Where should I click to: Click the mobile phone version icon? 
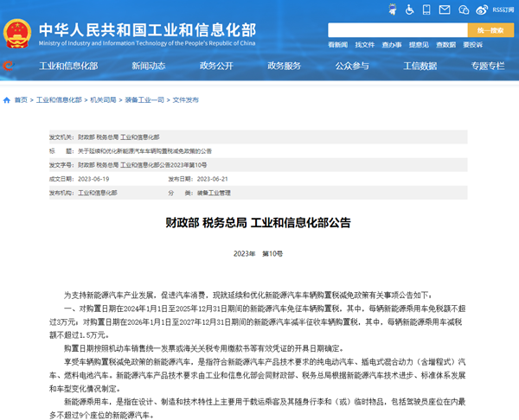[426, 10]
